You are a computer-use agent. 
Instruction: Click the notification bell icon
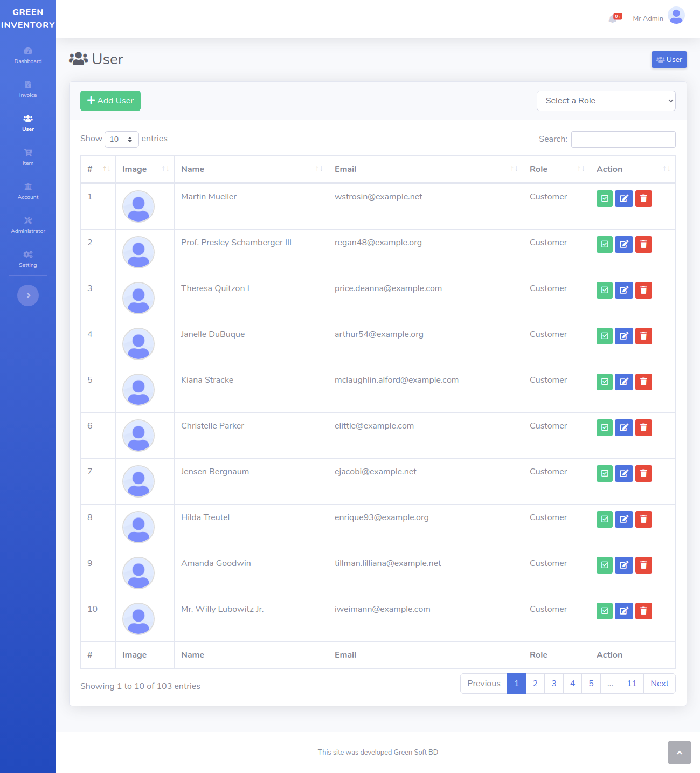pyautogui.click(x=613, y=19)
